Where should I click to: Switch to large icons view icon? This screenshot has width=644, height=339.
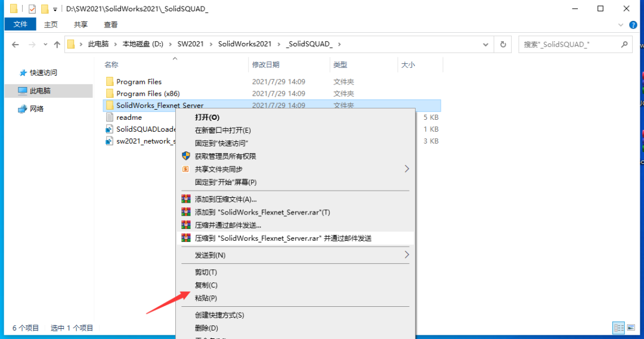tap(631, 328)
